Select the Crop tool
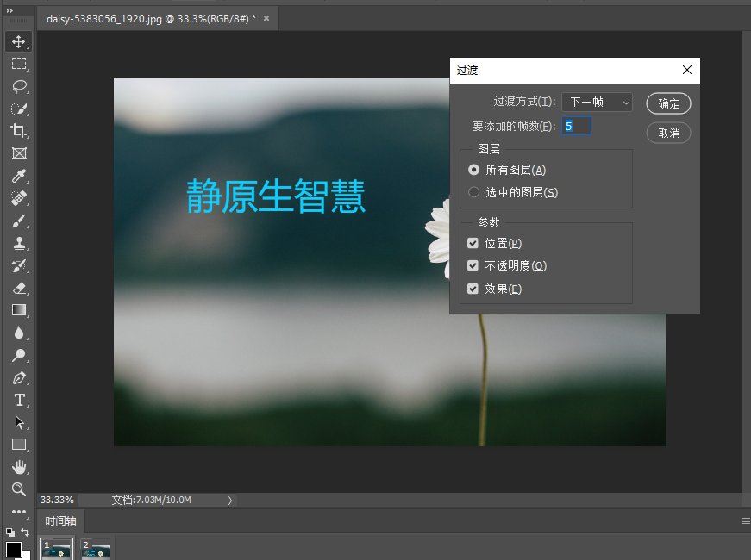This screenshot has height=560, width=751. 19,131
